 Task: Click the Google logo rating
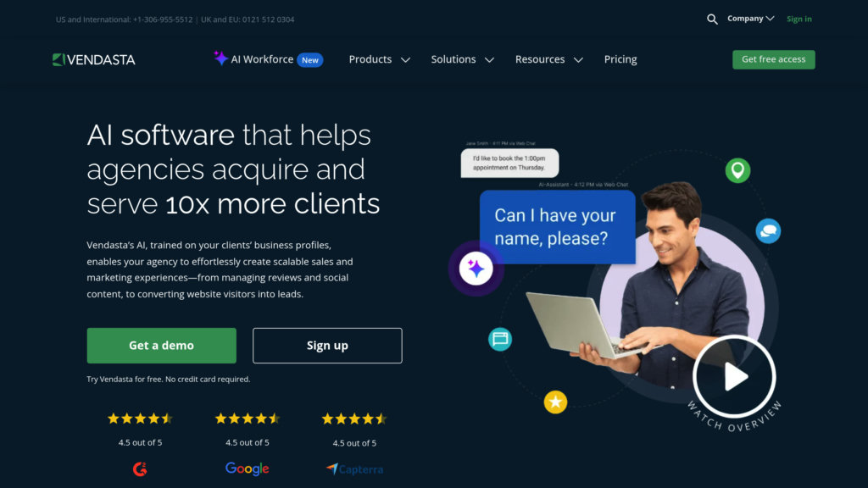coord(247,469)
